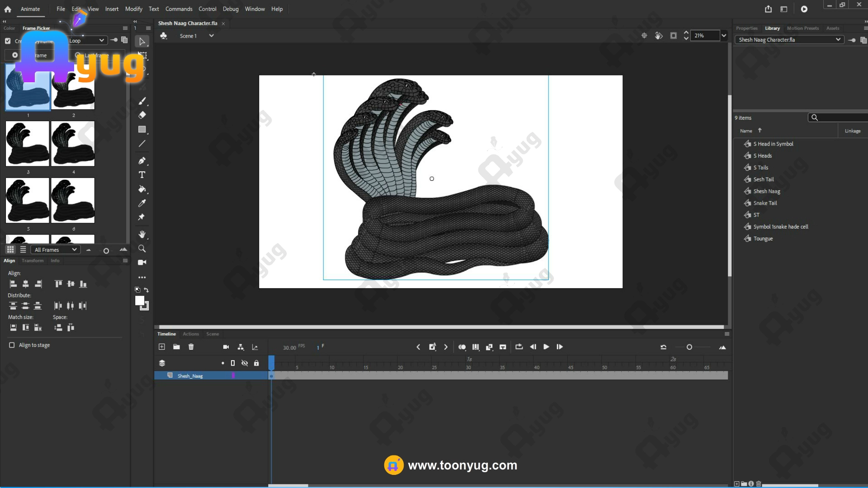This screenshot has width=868, height=488.
Task: Enable the Align to stage checkbox
Action: 12,345
